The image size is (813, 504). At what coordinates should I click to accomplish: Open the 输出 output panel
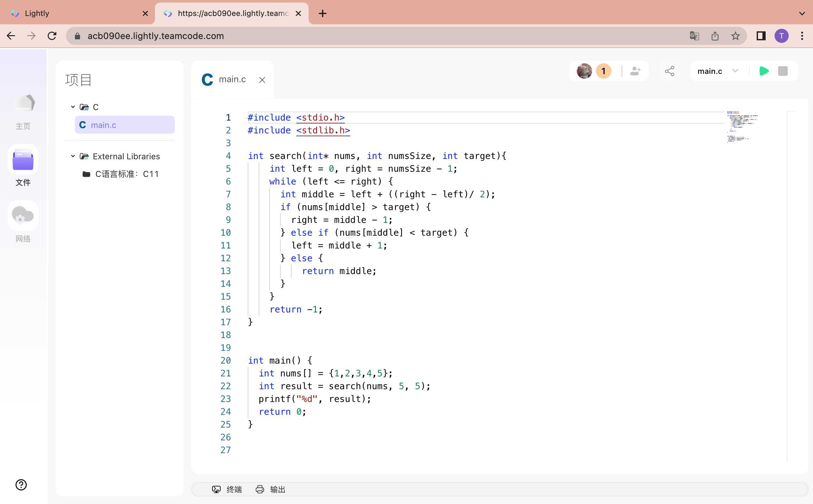(271, 489)
